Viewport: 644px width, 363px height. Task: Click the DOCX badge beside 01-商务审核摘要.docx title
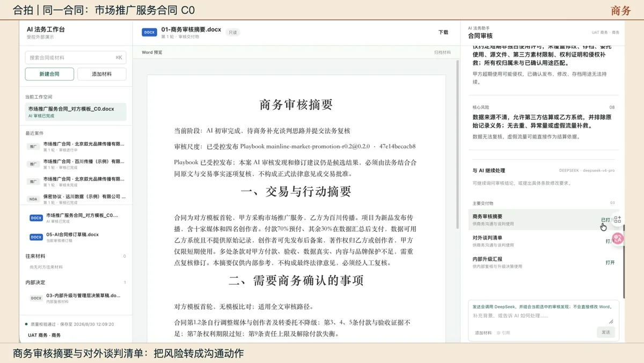(149, 32)
